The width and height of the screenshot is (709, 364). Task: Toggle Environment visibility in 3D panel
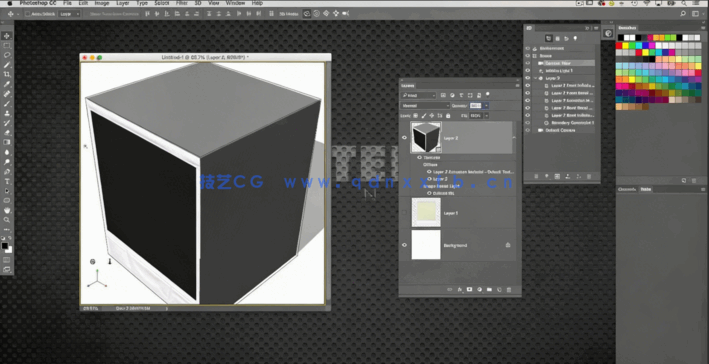527,48
